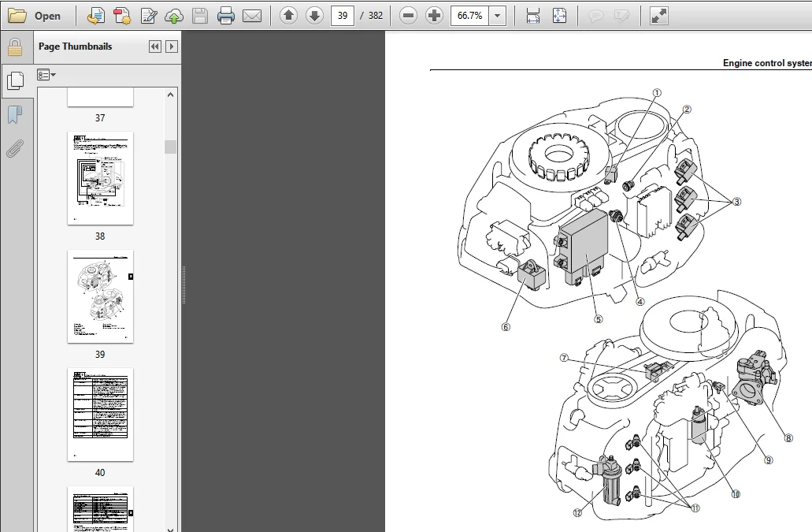Image resolution: width=812 pixels, height=532 pixels.
Task: Click the Engine control system header text
Action: click(x=767, y=63)
